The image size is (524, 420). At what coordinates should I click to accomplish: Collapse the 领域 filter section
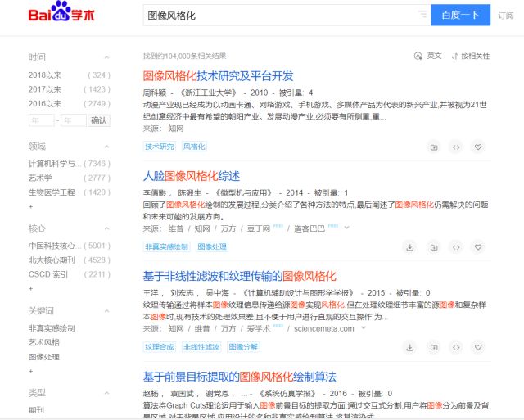106,147
